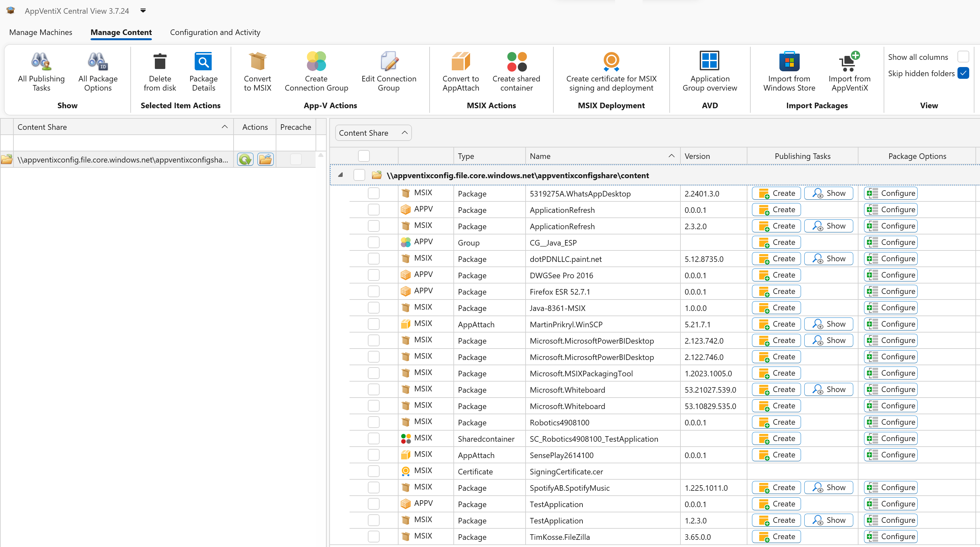Click Actions column header in left pane

click(255, 127)
